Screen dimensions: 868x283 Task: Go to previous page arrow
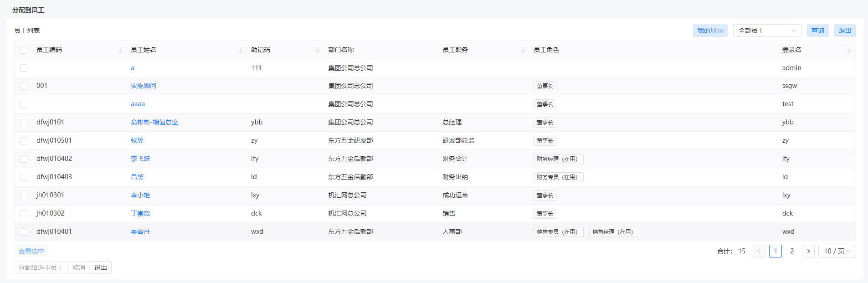(759, 251)
